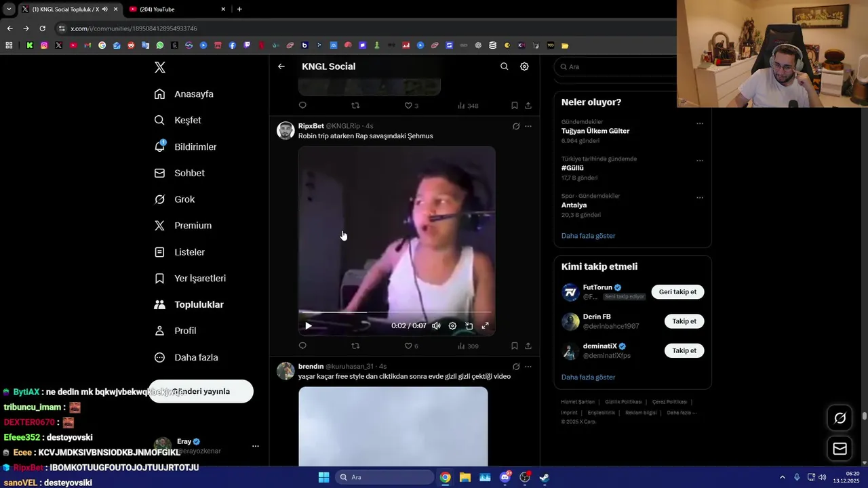Viewport: 868px width, 488px height.
Task: Reply to the post with 348 views
Action: click(x=302, y=106)
